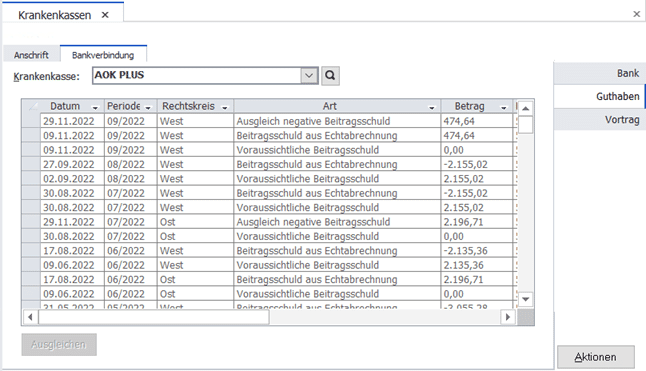Click the horizontal scrollbar left arrow

click(30, 317)
